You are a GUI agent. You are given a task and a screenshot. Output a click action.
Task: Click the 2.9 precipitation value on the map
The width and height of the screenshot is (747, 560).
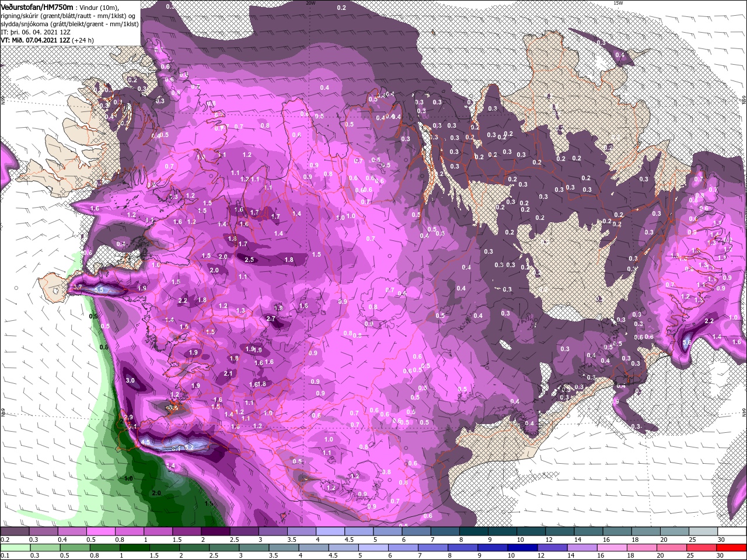coord(129,418)
